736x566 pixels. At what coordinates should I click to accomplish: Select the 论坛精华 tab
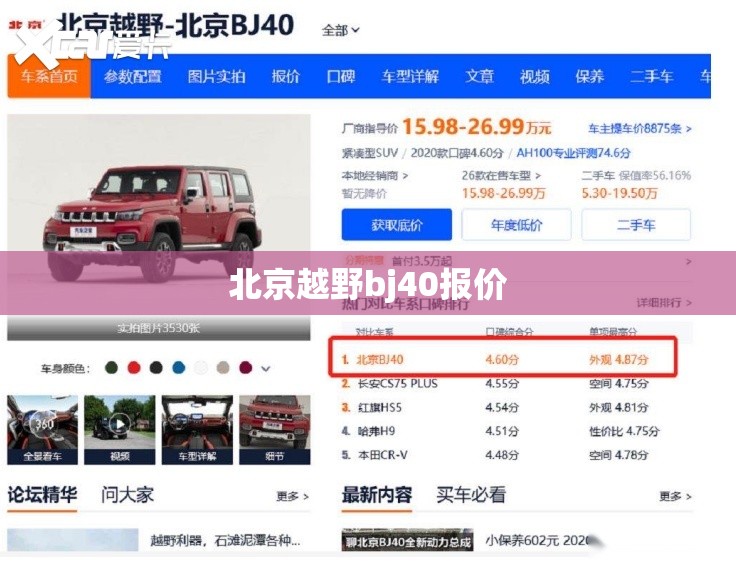tap(42, 495)
